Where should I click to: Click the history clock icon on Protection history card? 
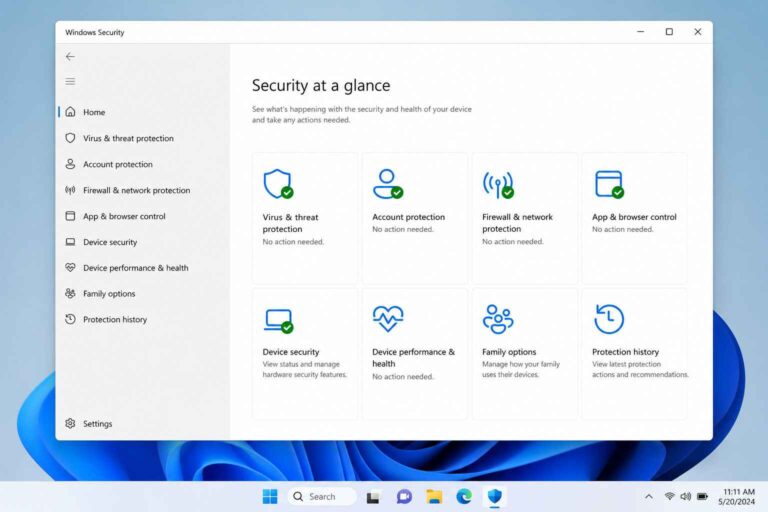[609, 319]
